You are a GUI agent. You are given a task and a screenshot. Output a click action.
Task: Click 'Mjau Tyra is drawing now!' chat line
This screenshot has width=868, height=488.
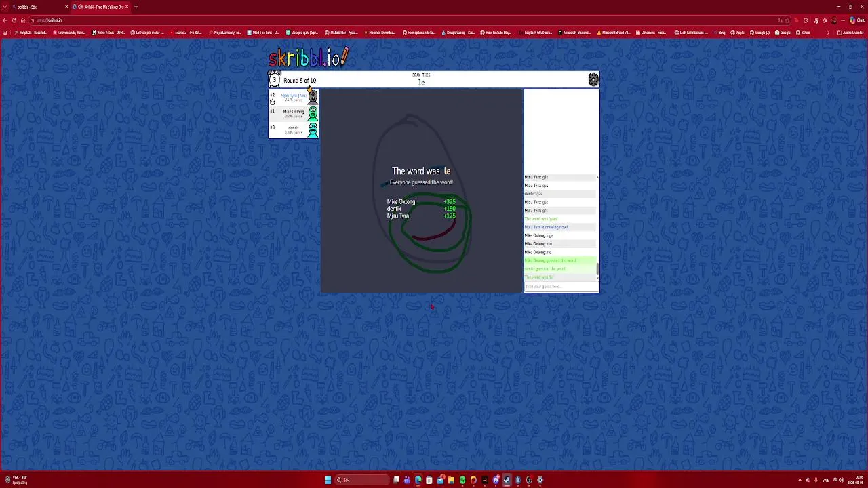546,227
